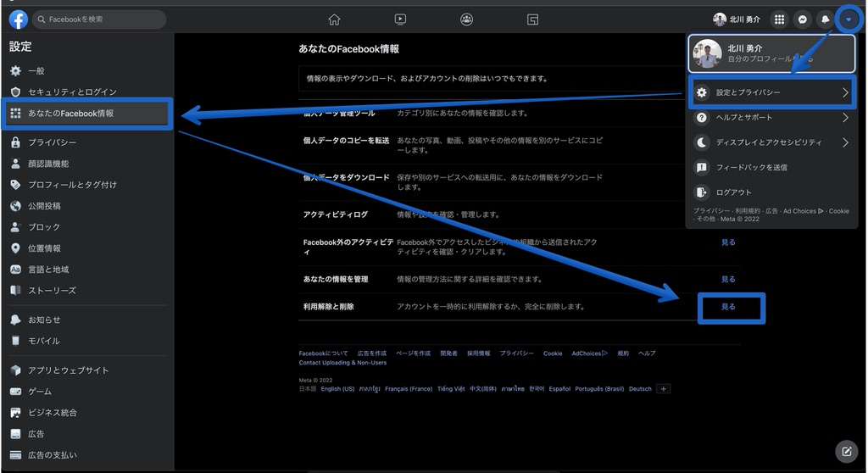Open Facebookについて footer link
Screen dimensions: 868x473
pyautogui.click(x=323, y=353)
